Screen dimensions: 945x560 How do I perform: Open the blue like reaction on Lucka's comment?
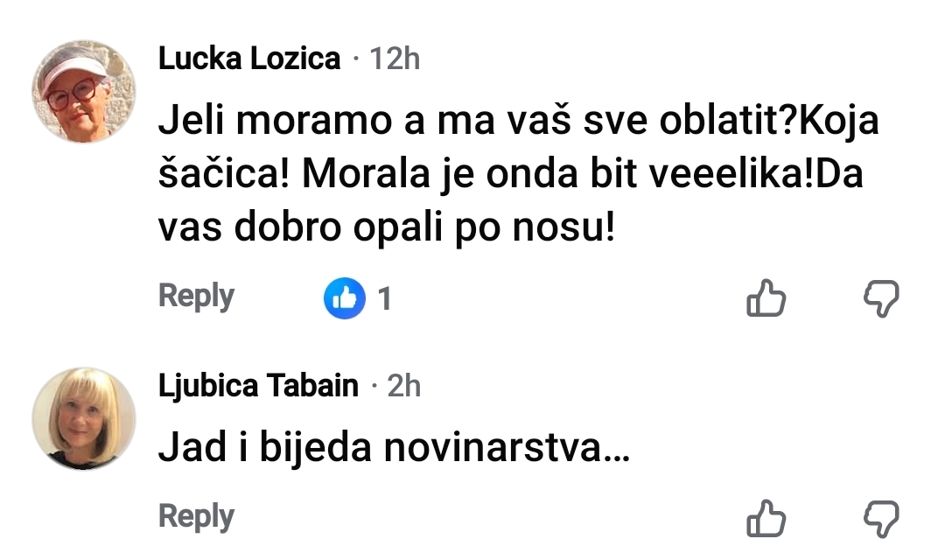coord(345,299)
